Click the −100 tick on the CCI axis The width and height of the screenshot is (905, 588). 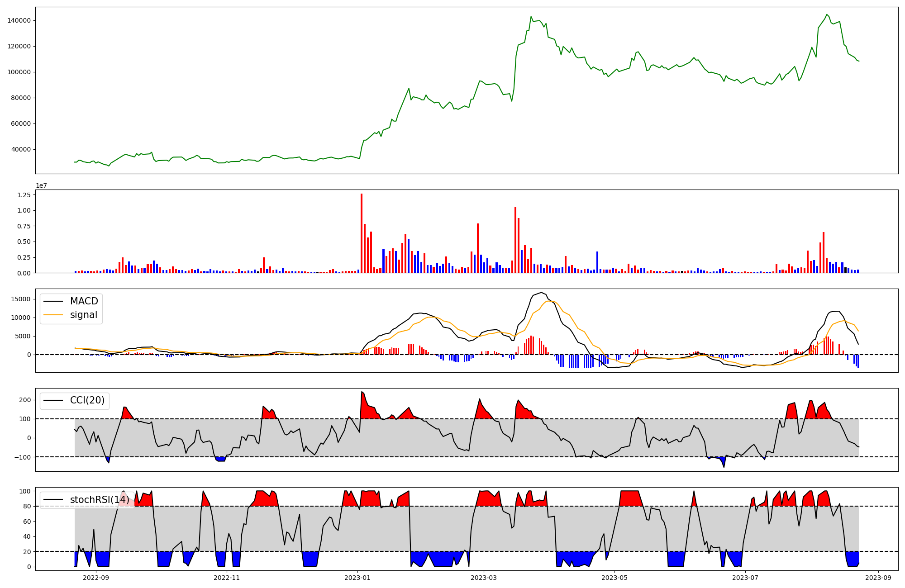(x=22, y=457)
